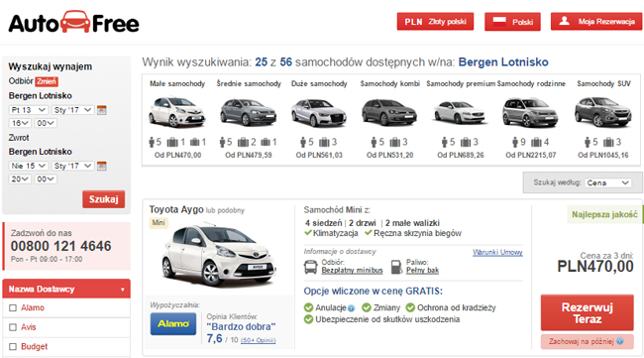
Task: Select the Średnie samochody car image
Action: tap(248, 112)
